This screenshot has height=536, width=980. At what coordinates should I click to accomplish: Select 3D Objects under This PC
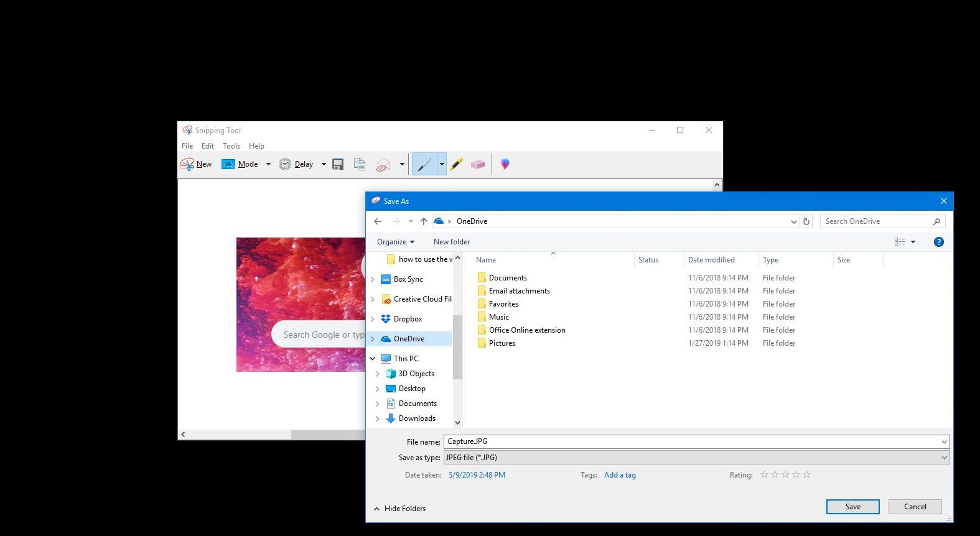[x=409, y=374]
